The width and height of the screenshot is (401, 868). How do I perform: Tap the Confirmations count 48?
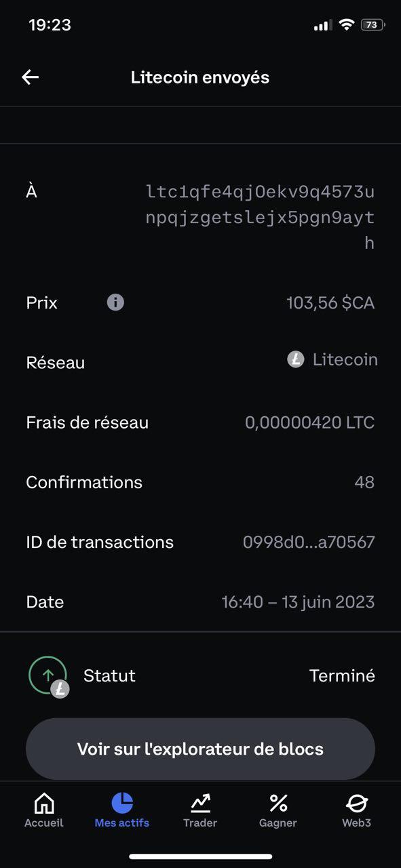click(x=364, y=482)
